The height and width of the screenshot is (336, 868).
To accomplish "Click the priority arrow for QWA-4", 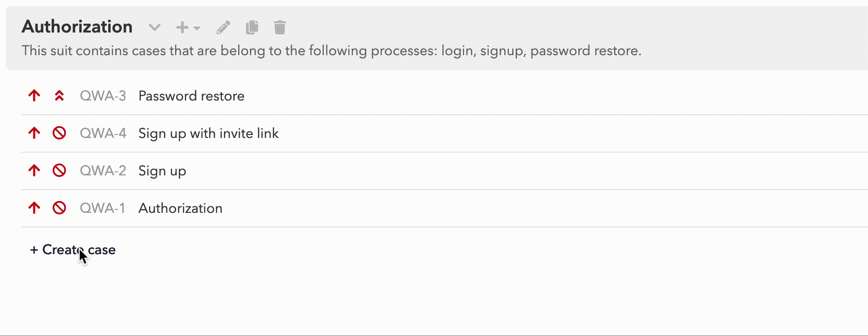I will pos(34,133).
